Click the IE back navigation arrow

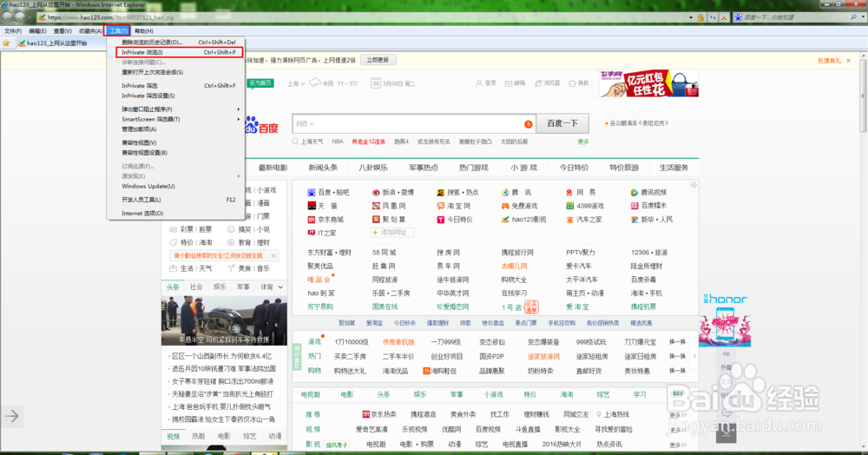tap(8, 17)
